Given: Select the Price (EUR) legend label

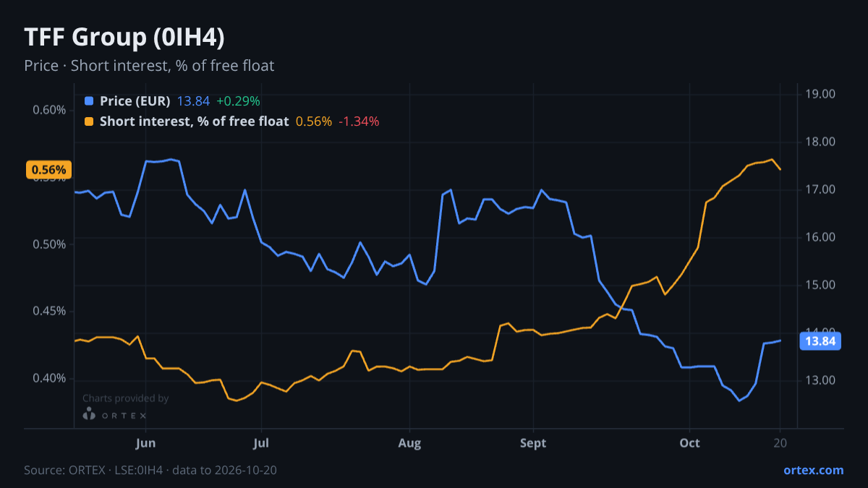Looking at the screenshot, I should [135, 101].
